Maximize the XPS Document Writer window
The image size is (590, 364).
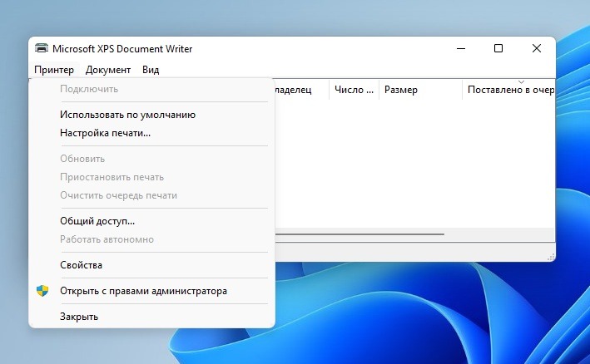498,48
